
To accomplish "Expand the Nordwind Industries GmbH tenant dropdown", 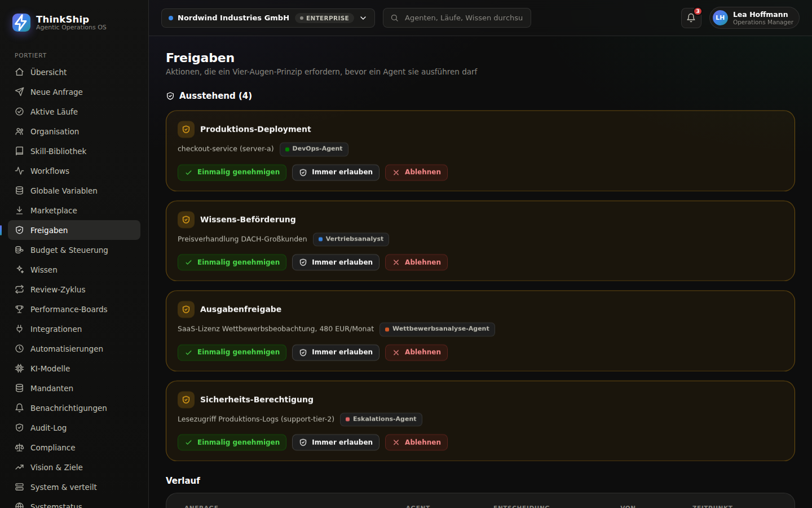I will point(268,18).
